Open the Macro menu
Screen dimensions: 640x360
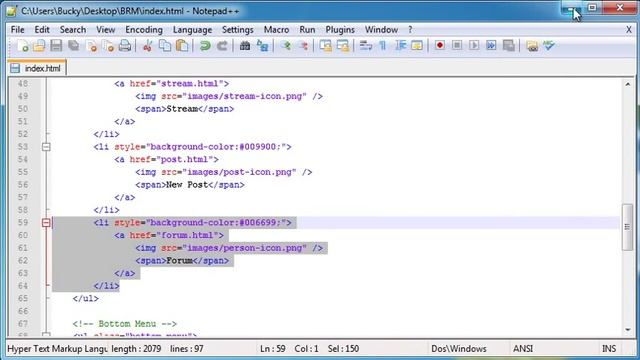click(x=276, y=30)
